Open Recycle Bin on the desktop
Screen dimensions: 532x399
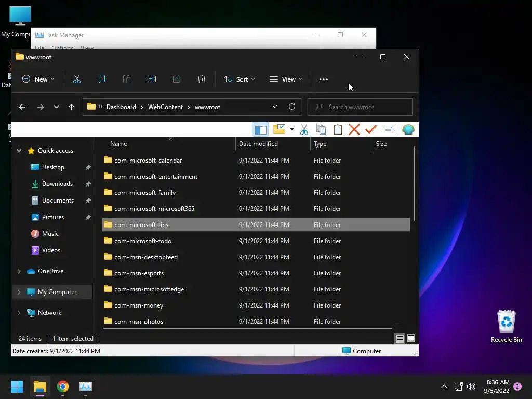[506, 326]
